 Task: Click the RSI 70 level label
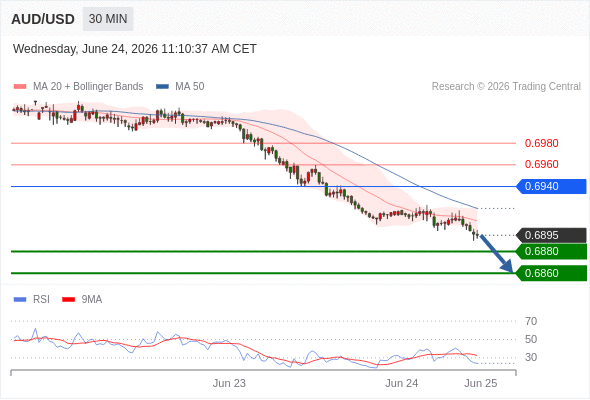531,321
